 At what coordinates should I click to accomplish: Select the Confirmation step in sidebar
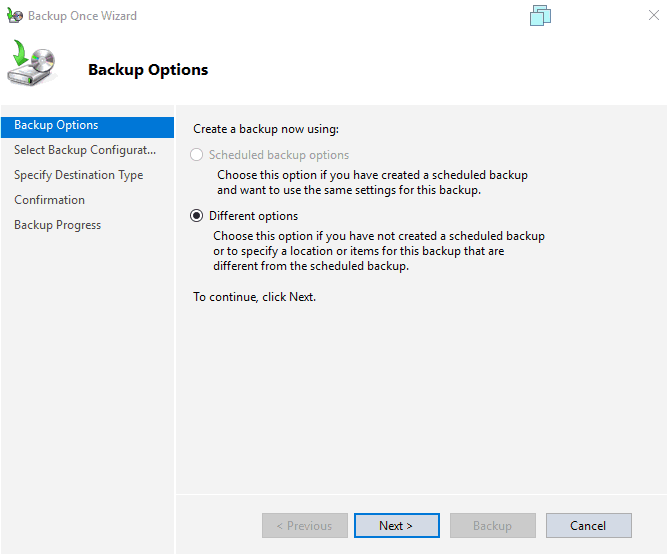click(49, 200)
